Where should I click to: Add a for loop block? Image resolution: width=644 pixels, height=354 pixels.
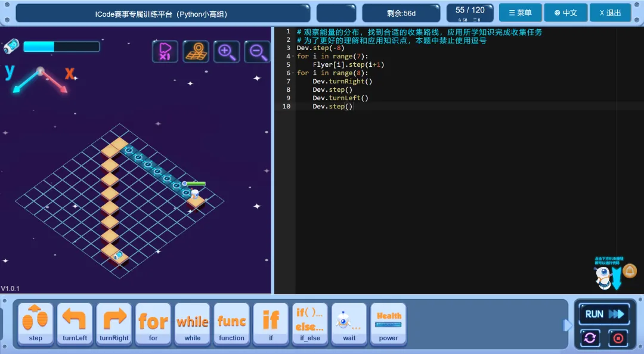153,324
